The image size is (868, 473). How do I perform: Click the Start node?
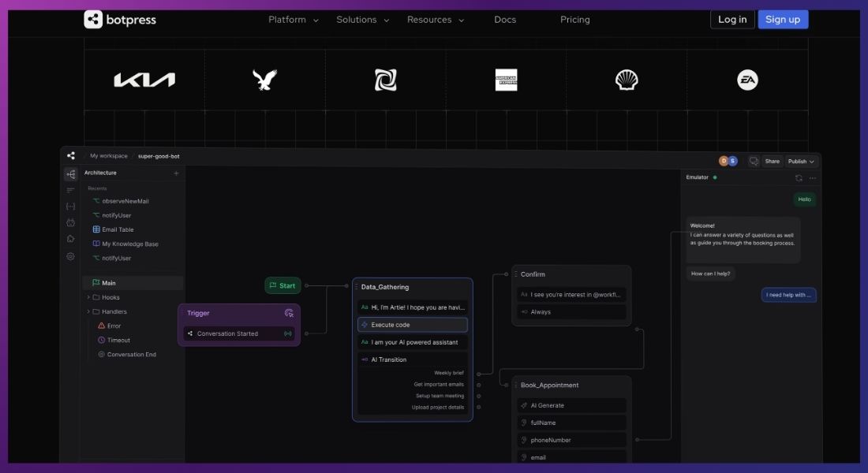click(282, 285)
